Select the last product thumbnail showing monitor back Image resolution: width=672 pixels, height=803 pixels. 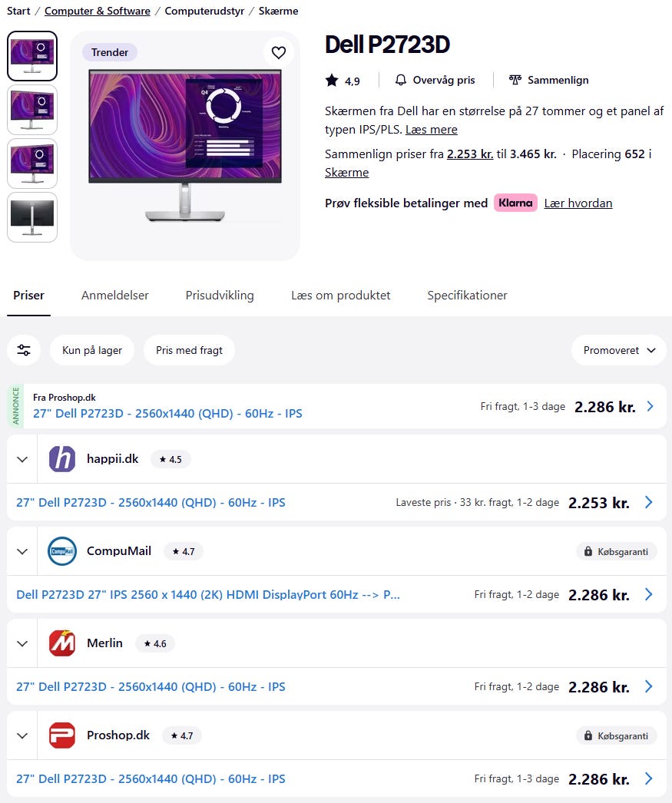tap(32, 217)
